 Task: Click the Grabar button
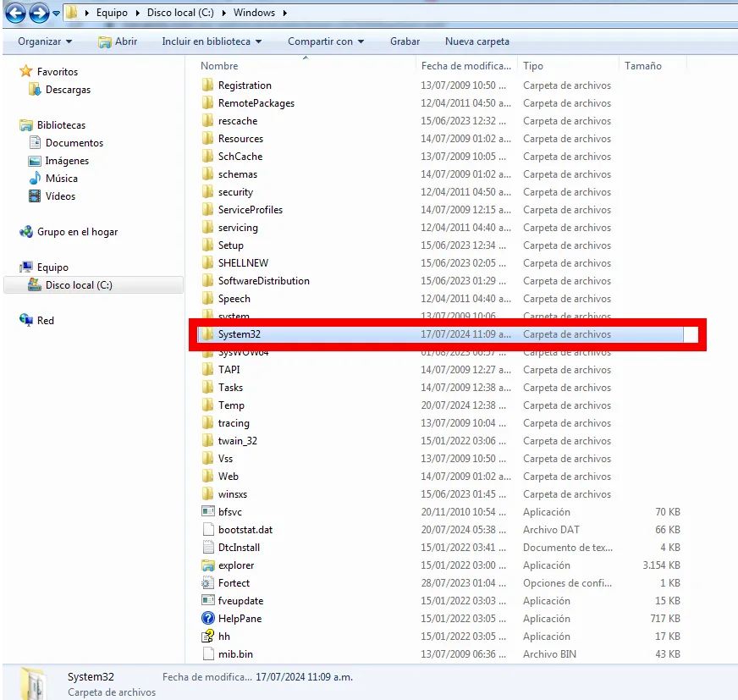pos(405,41)
